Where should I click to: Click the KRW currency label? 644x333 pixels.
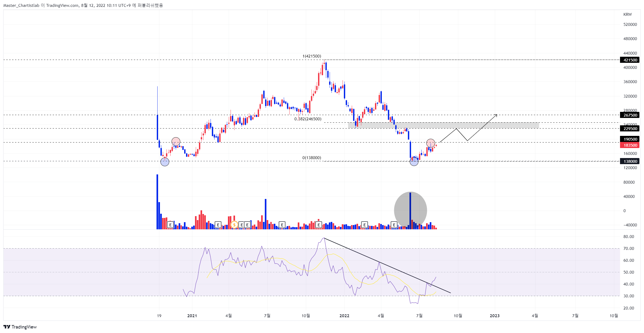click(627, 15)
